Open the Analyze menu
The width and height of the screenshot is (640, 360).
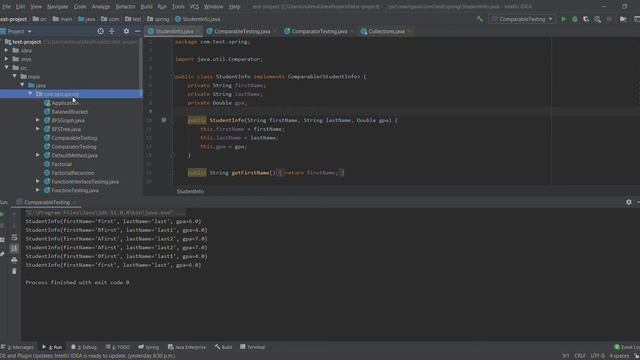coord(100,7)
